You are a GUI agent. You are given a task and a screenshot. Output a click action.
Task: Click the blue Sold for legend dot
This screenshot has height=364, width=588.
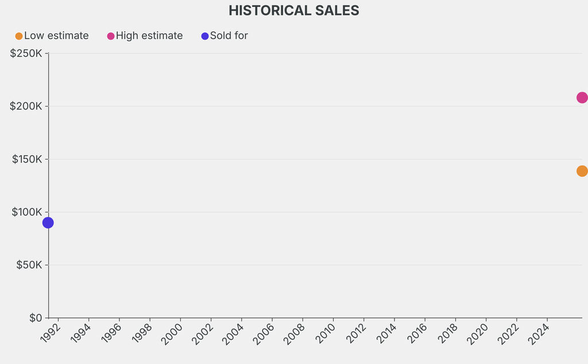pyautogui.click(x=205, y=36)
